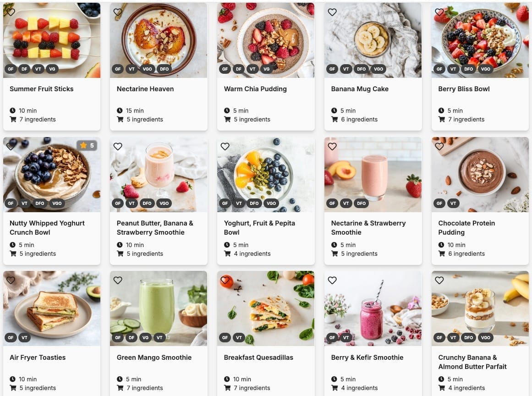The image size is (532, 396).
Task: Open the Warm Chia Pudding recipe title
Action: (255, 89)
